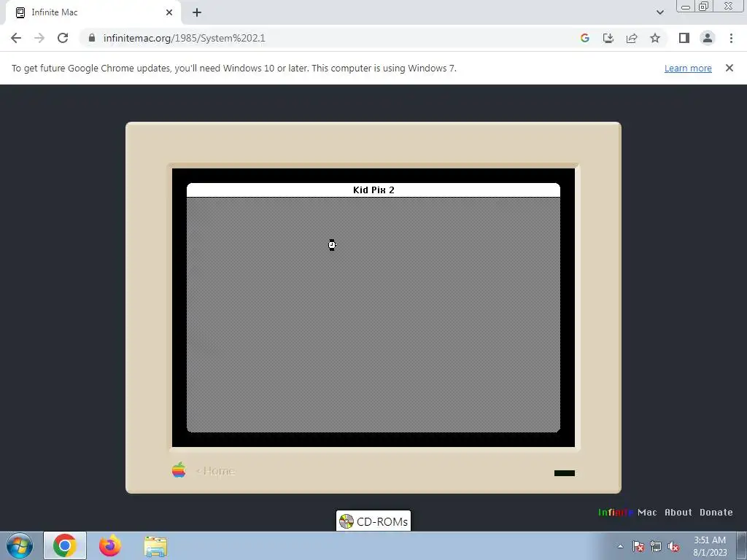Go back via the Home link
The height and width of the screenshot is (560, 747).
(215, 471)
